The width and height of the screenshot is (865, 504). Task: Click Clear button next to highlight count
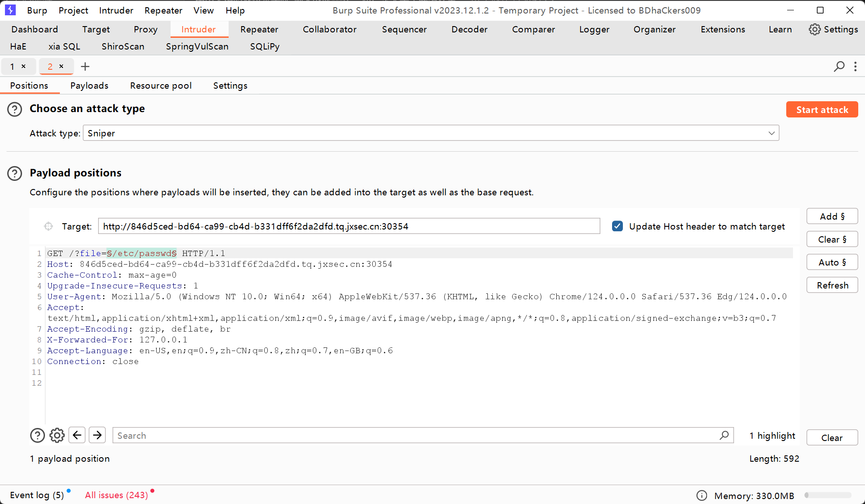[832, 437]
